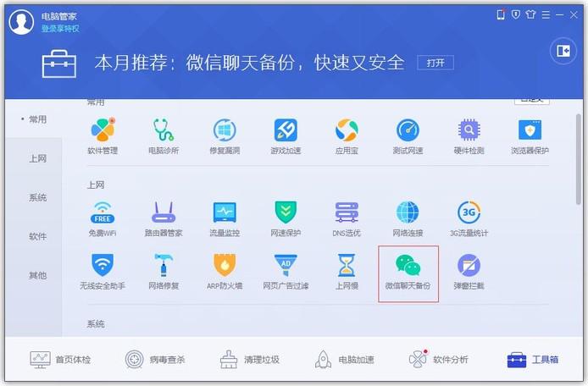This screenshot has height=386, width=588.
Task: Open the main menu hamburger icon
Action: [546, 14]
